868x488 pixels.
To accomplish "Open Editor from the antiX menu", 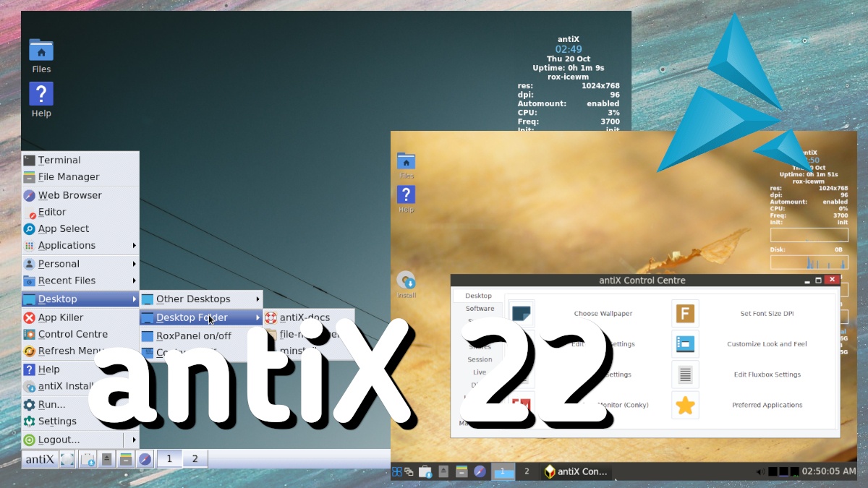I will [x=80, y=212].
